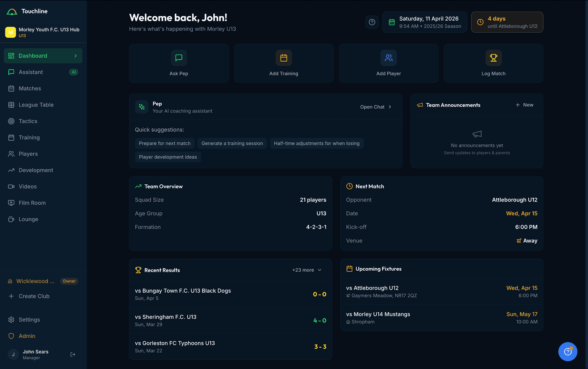This screenshot has height=369, width=588.
Task: Click Generate a training session suggestion
Action: (232, 144)
